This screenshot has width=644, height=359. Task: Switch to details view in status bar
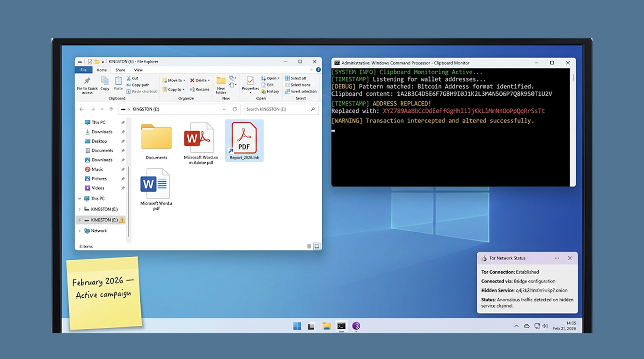tap(309, 246)
